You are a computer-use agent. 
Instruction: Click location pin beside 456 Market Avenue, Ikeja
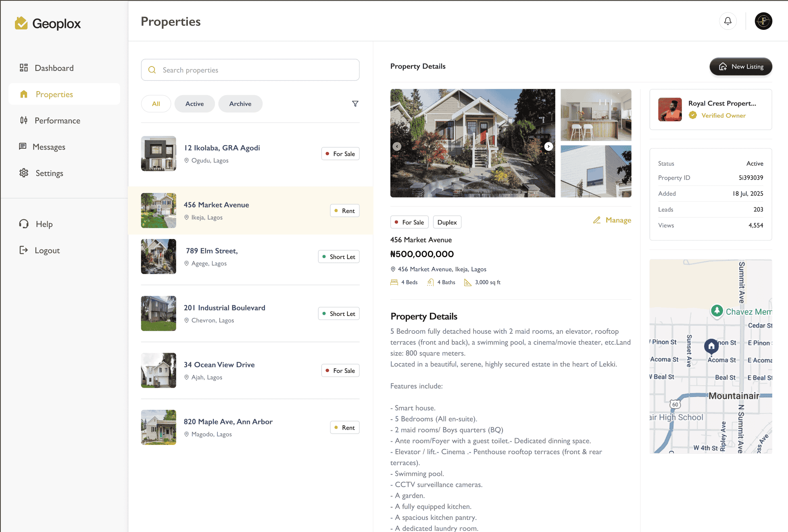click(x=393, y=269)
